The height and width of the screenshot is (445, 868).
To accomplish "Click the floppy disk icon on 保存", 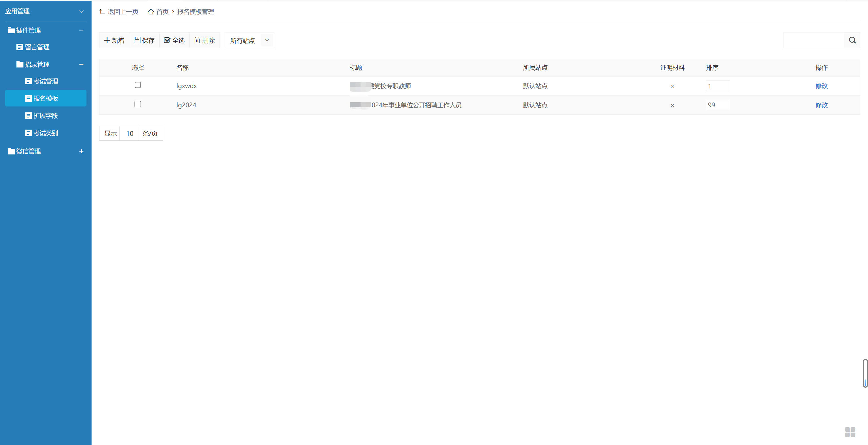I will (137, 40).
